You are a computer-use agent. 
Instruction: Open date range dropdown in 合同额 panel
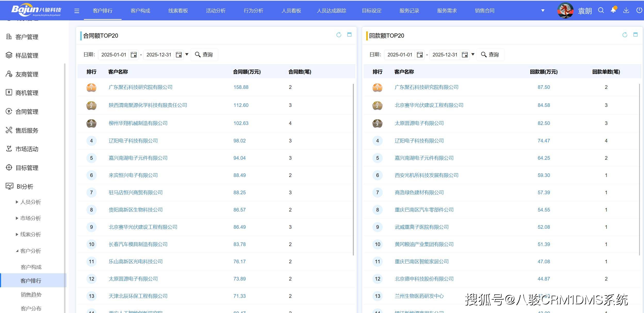click(187, 54)
